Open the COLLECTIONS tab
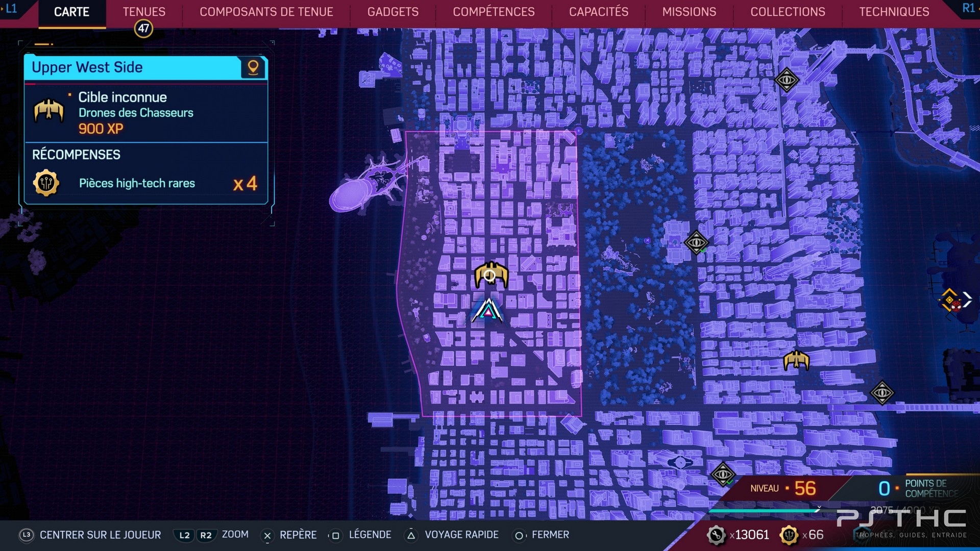980x551 pixels. [788, 12]
